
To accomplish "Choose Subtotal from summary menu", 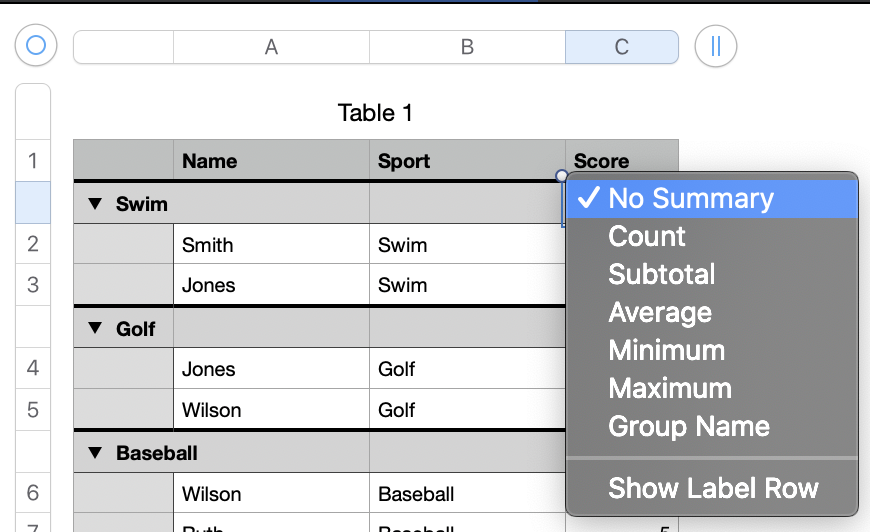I will tap(661, 274).
